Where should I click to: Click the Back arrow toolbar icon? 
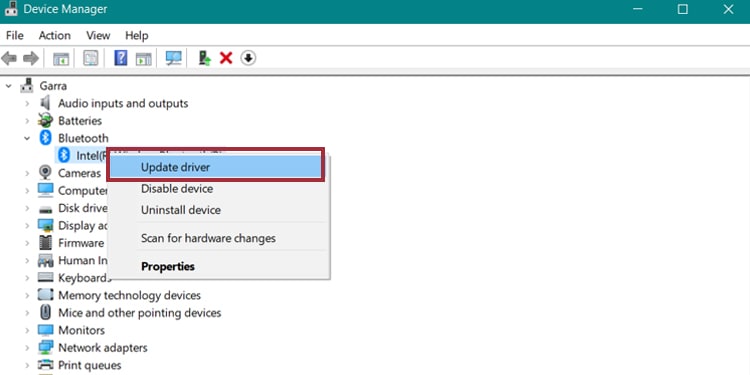click(9, 58)
